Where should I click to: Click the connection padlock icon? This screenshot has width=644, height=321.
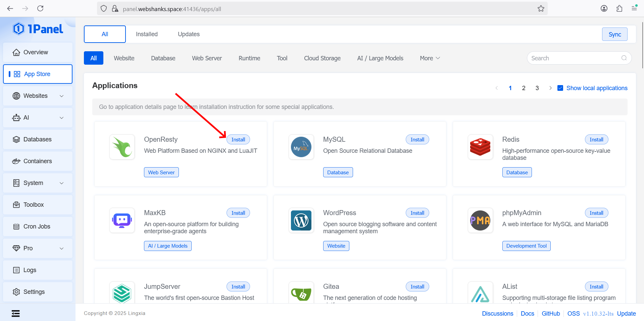click(x=115, y=9)
